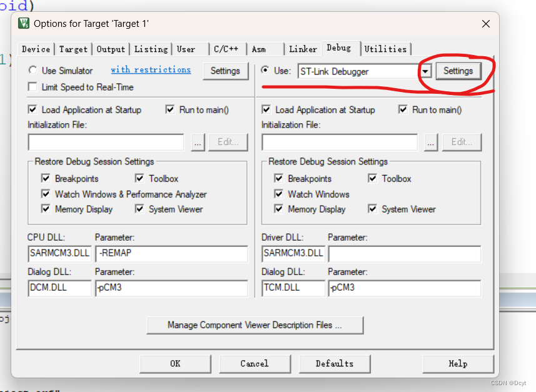The image size is (536, 392).
Task: Toggle simulator Load Application at Startup
Action: (33, 109)
